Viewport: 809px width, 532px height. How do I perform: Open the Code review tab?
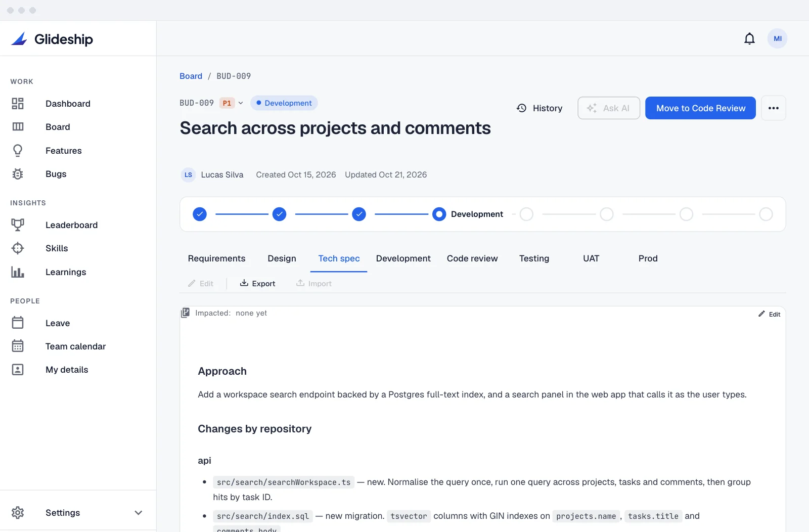[472, 258]
